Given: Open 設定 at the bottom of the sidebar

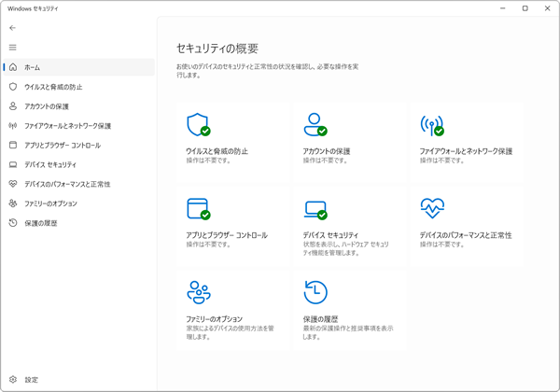Looking at the screenshot, I should 31,380.
